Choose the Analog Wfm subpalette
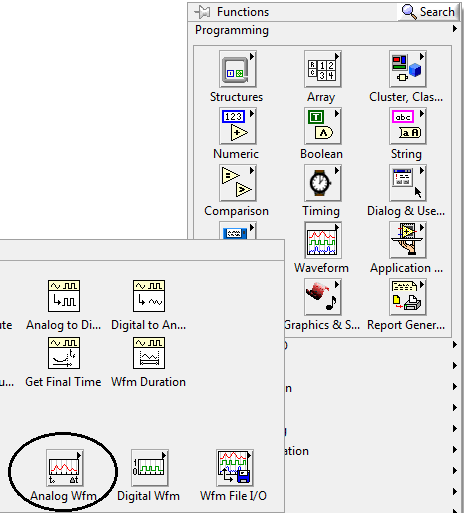The width and height of the screenshot is (465, 517). (x=65, y=468)
